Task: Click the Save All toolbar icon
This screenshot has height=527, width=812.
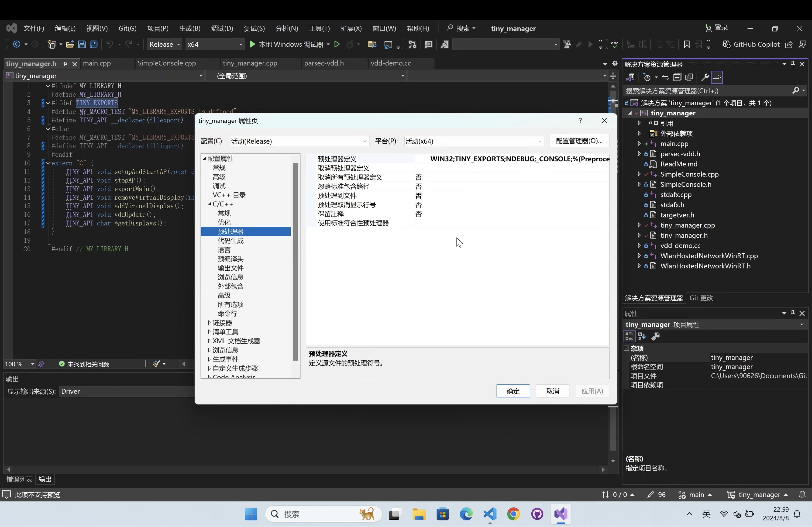Action: pyautogui.click(x=94, y=44)
